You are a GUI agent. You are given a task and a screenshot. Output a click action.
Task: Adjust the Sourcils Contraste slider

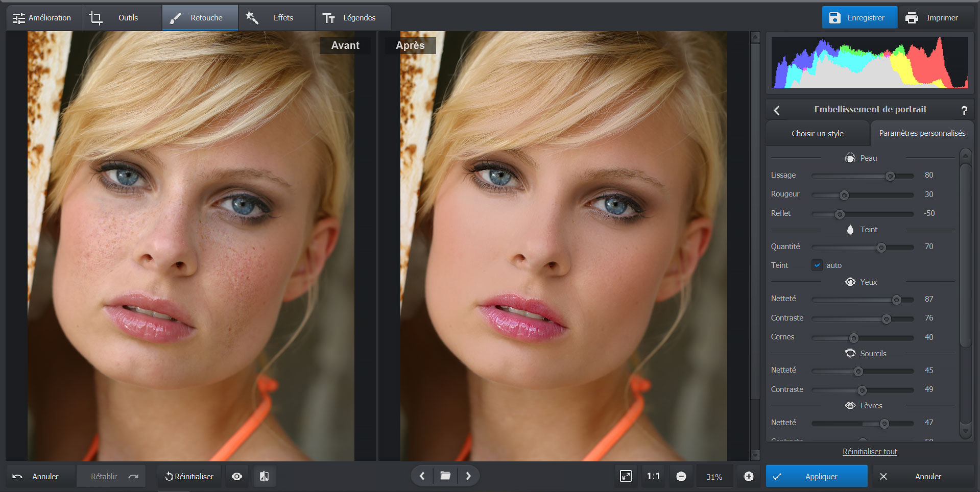pyautogui.click(x=863, y=390)
